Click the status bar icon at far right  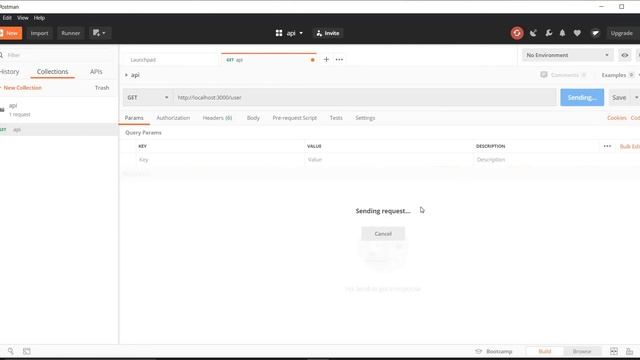click(x=629, y=351)
